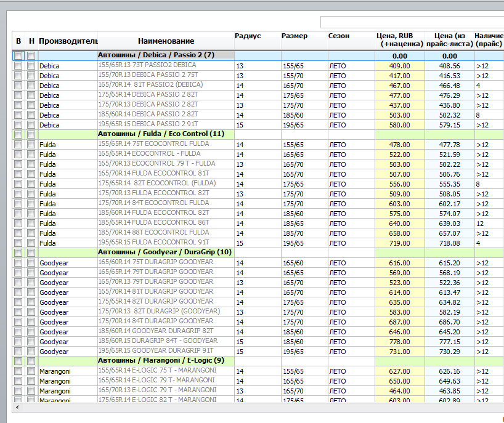Click name 155/65R14 75T ECOCONTROL FULDA
The image size is (504, 423).
[153, 144]
